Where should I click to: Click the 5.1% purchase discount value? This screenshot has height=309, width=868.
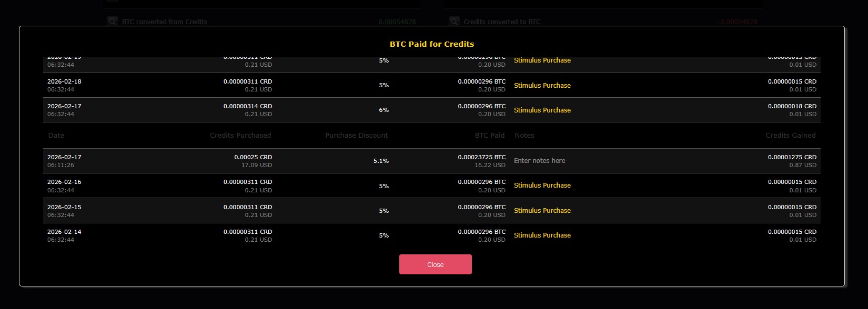pyautogui.click(x=381, y=161)
